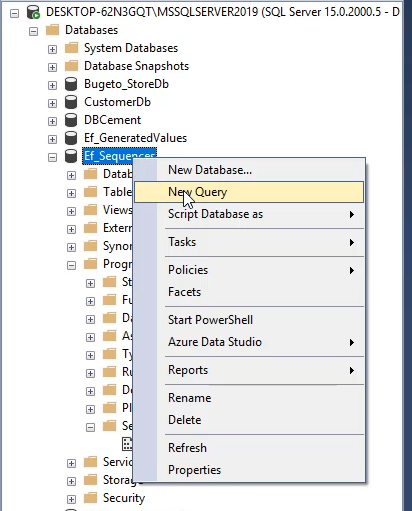This screenshot has height=511, width=412.
Task: Click the sequence object icon
Action: [128, 444]
